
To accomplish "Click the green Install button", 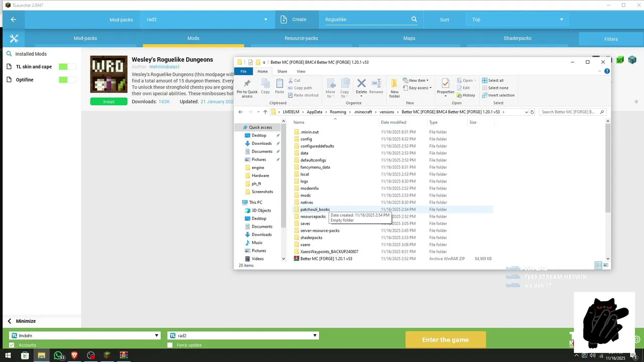I will pyautogui.click(x=109, y=102).
